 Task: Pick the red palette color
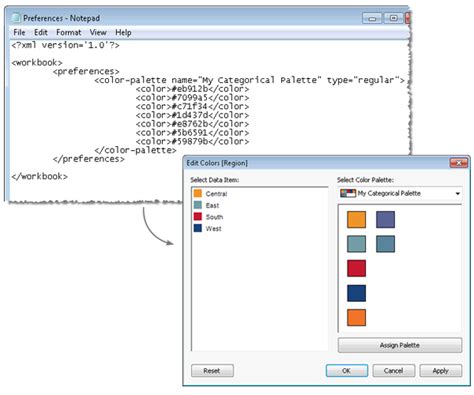(356, 268)
